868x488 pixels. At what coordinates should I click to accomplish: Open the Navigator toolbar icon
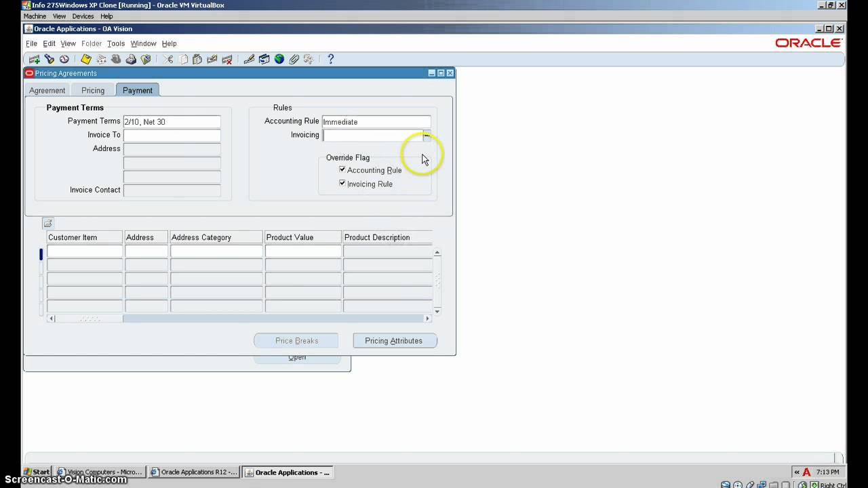coord(64,60)
